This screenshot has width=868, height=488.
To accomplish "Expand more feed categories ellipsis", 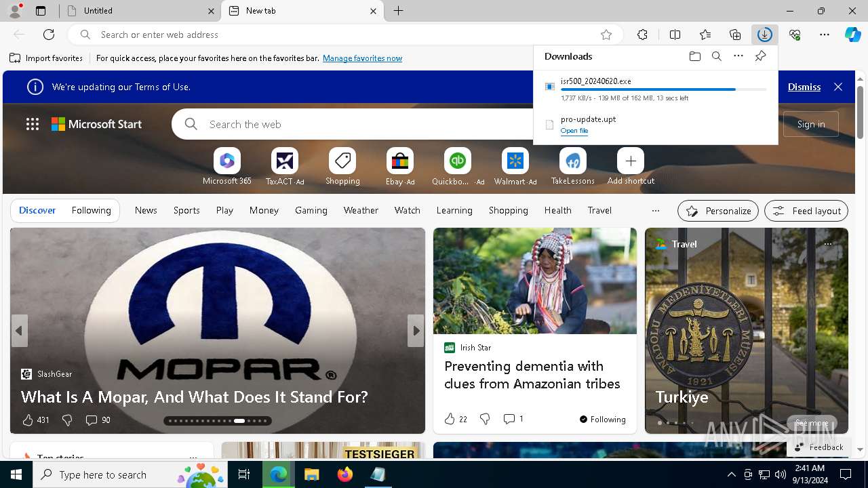I will coord(655,211).
